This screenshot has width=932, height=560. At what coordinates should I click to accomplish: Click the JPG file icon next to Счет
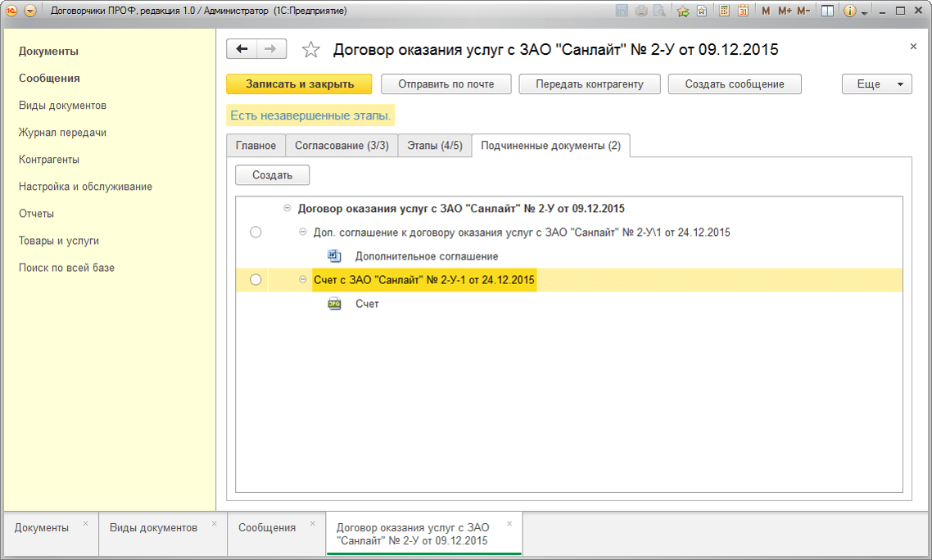[334, 304]
